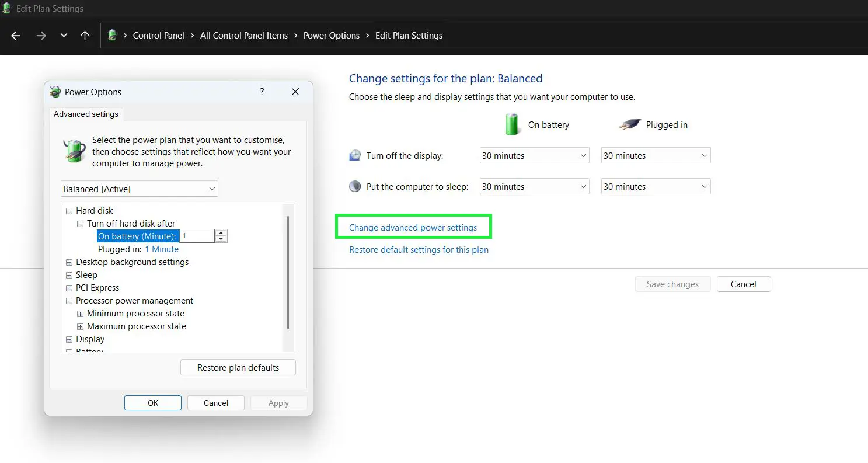Image resolution: width=868 pixels, height=463 pixels.
Task: Click the Power Options help question mark
Action: pos(262,92)
